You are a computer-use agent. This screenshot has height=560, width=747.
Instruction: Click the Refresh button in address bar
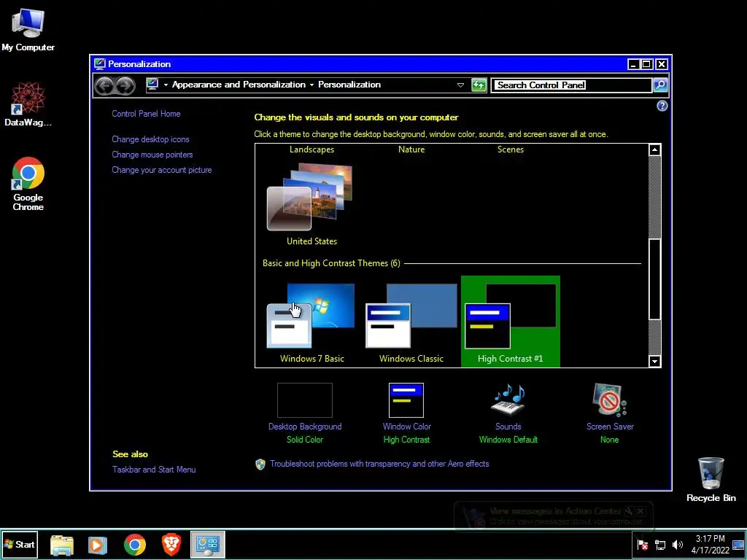coord(479,85)
